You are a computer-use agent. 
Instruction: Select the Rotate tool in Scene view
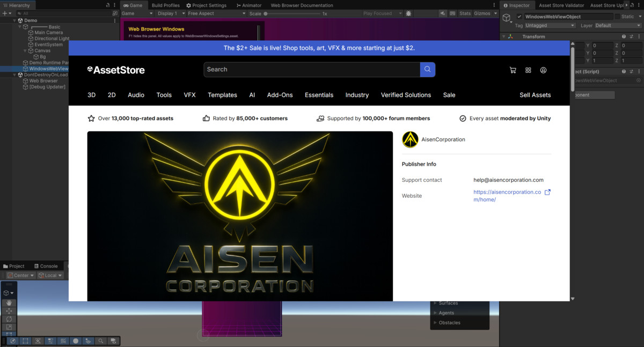[9, 319]
